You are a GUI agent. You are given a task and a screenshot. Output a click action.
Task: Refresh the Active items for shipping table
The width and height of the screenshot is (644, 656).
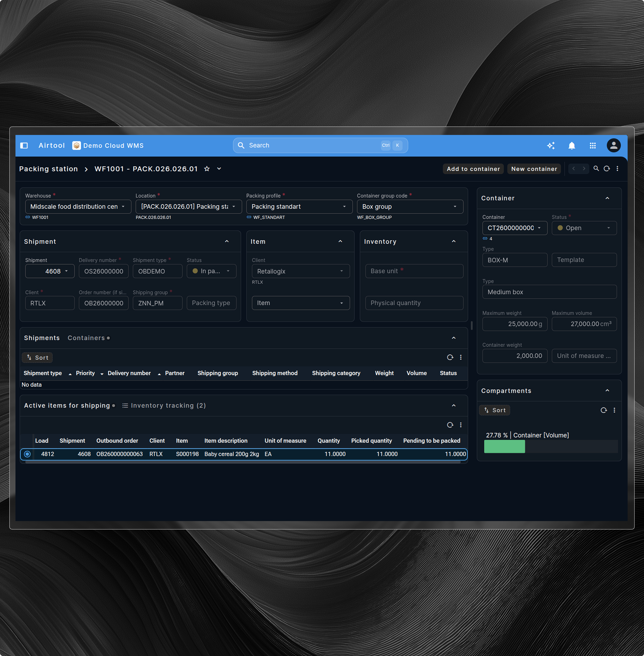[x=450, y=425]
